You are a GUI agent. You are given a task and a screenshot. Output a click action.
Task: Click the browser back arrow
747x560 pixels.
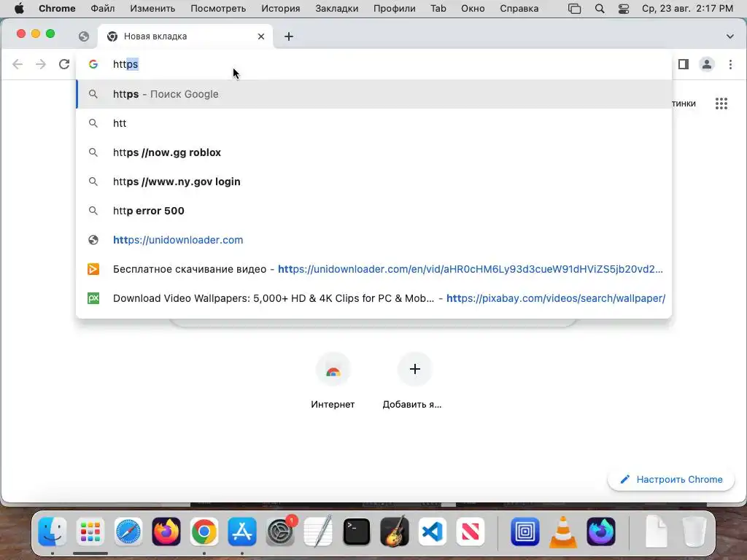point(18,64)
